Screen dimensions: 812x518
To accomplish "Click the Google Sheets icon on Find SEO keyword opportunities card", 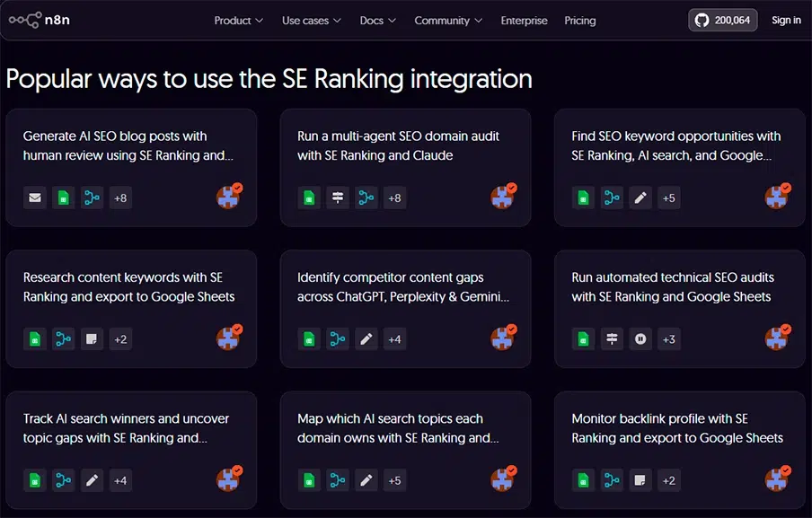I will [x=583, y=198].
